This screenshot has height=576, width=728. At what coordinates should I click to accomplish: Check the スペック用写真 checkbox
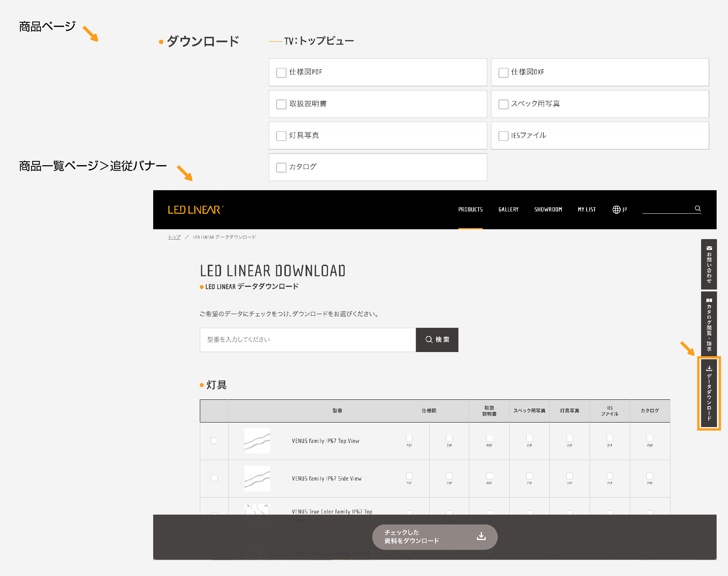point(503,104)
